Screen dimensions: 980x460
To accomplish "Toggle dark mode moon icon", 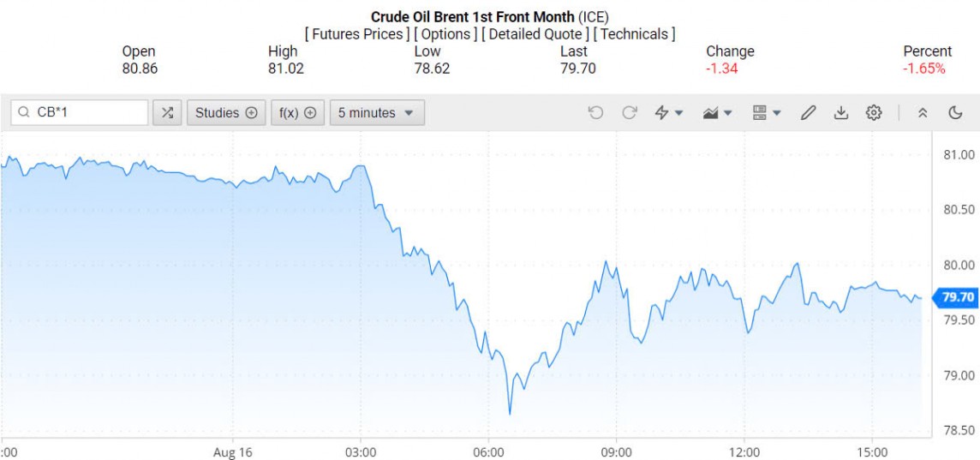I will click(x=956, y=113).
